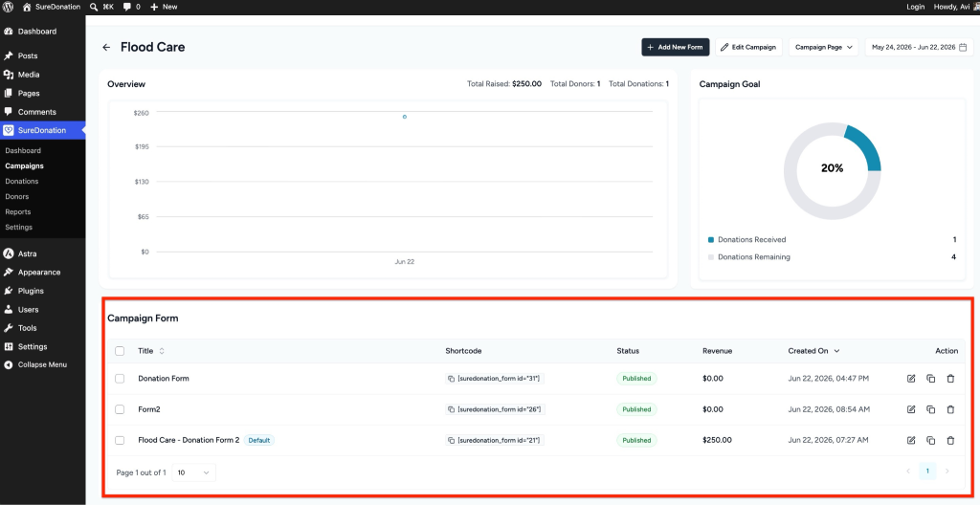Click the Settings sliders icon in sidebar
Viewport: 980px width, 505px height.
coord(8,346)
